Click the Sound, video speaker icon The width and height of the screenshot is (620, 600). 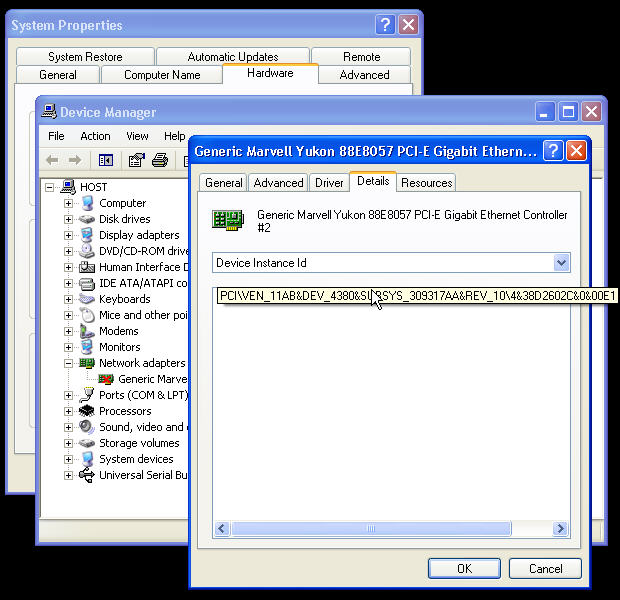click(x=87, y=427)
